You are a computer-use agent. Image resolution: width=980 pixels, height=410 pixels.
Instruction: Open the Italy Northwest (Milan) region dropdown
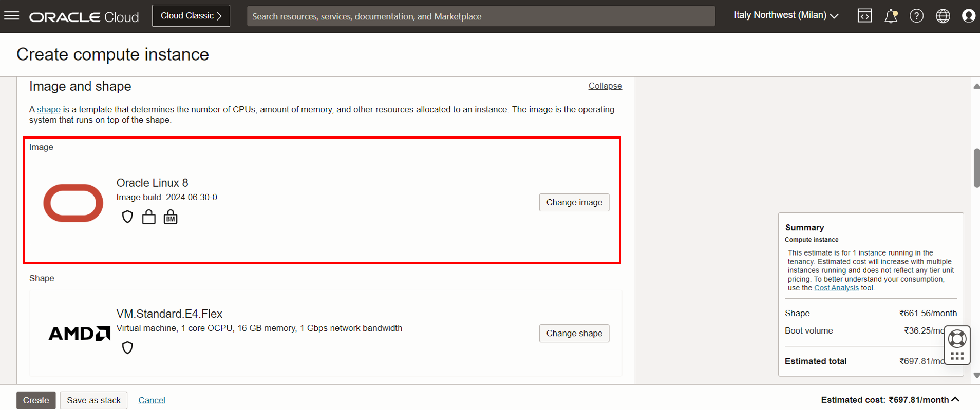[x=786, y=15]
